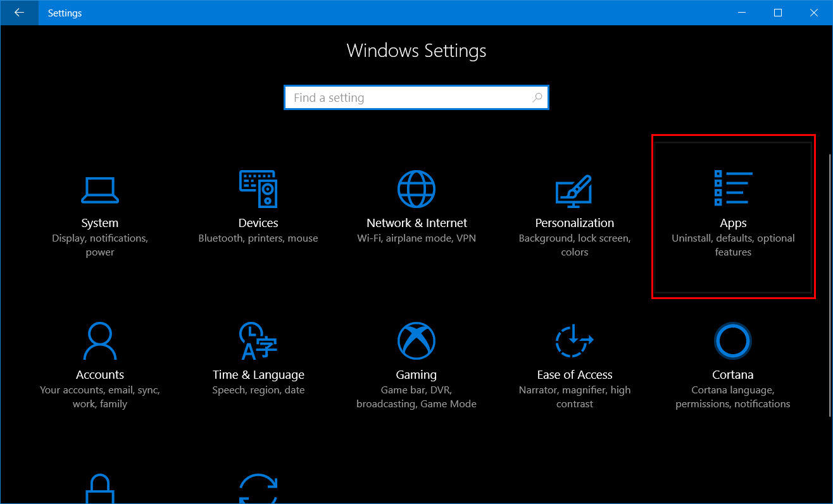Open the Devices keyboard and speaker icon
This screenshot has width=833, height=504.
tap(258, 189)
